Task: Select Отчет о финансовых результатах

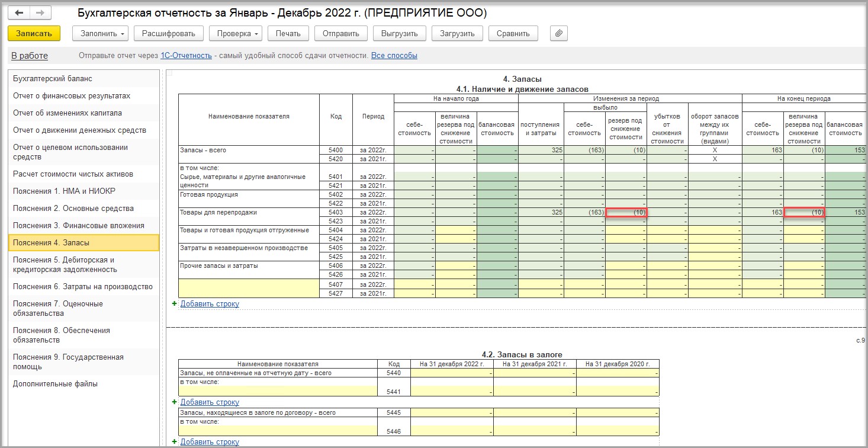Action: (83, 96)
